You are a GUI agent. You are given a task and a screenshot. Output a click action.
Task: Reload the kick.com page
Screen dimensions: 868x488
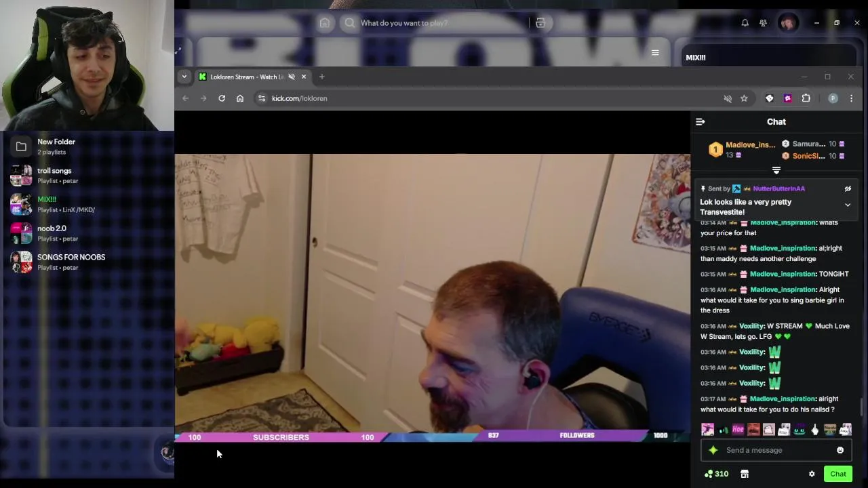222,98
